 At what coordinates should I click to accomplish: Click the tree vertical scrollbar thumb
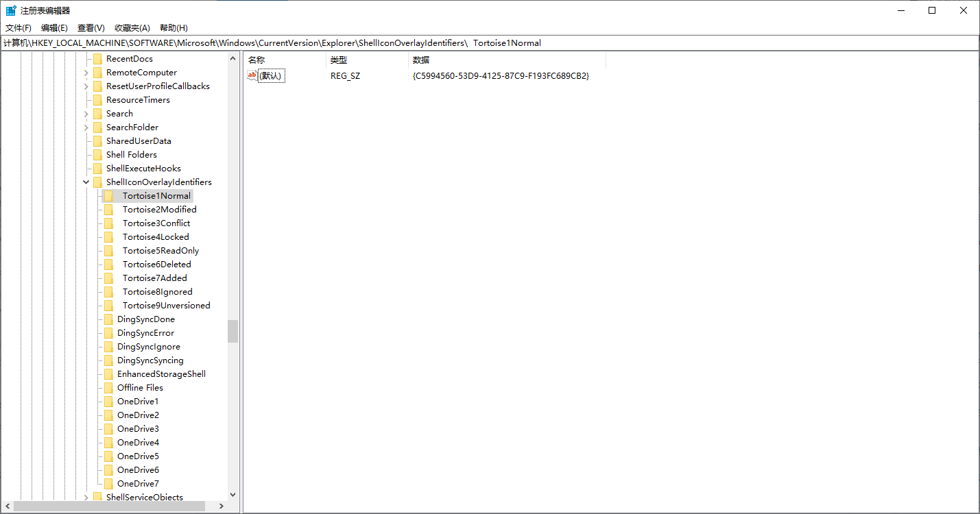point(233,331)
